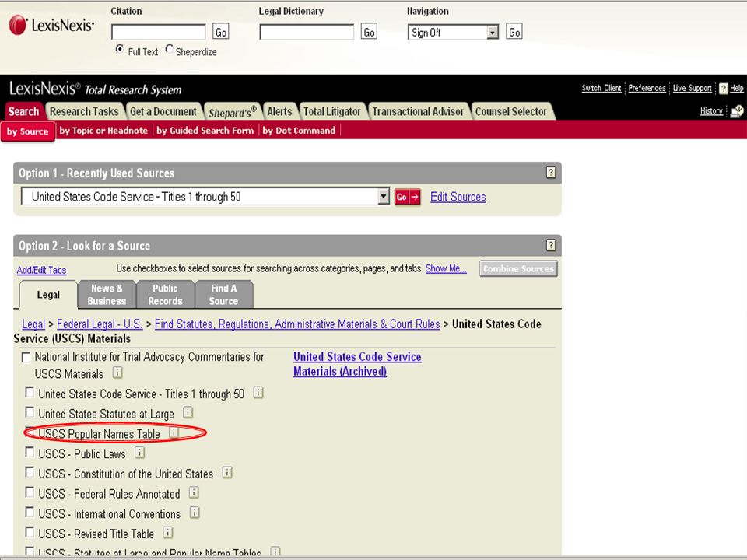The height and width of the screenshot is (560, 747).
Task: Click the Option 2 help question mark icon
Action: pyautogui.click(x=551, y=245)
